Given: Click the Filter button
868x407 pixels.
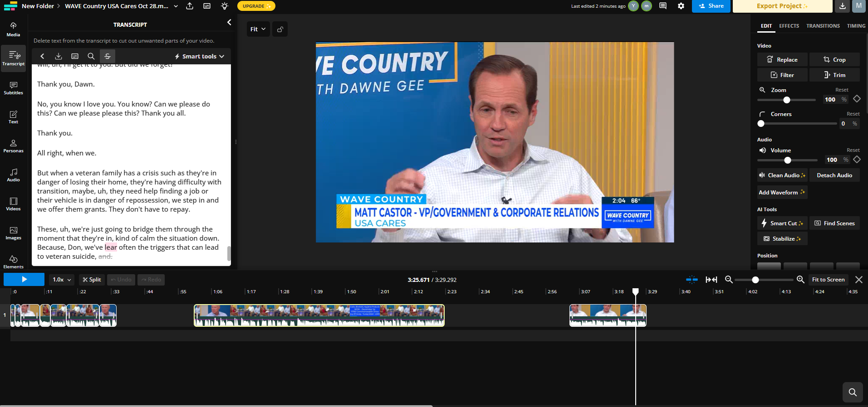Looking at the screenshot, I should [x=782, y=75].
